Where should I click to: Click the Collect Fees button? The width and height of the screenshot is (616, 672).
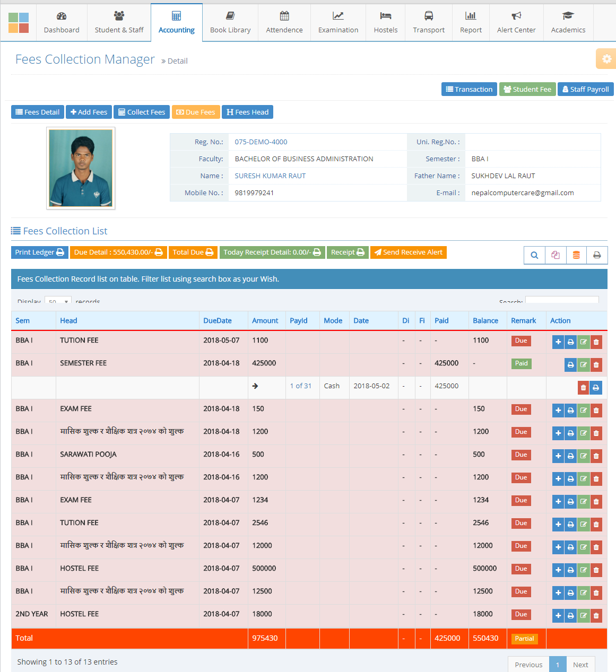click(x=142, y=112)
